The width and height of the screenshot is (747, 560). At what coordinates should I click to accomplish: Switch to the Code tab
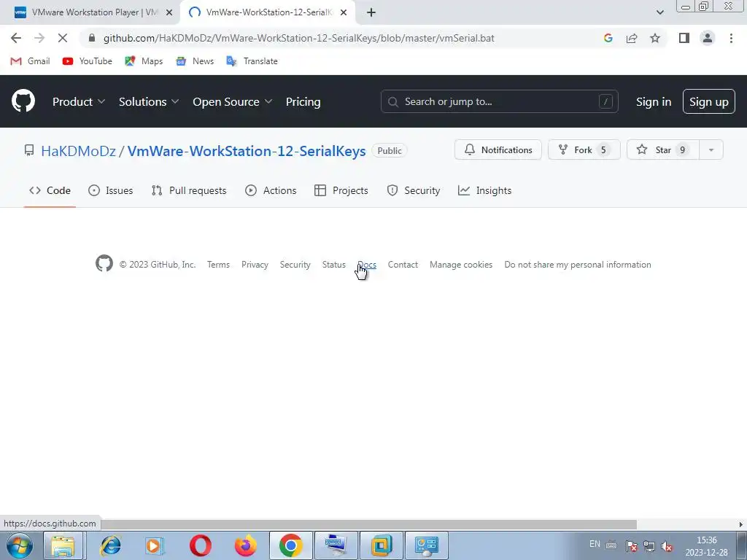point(50,190)
